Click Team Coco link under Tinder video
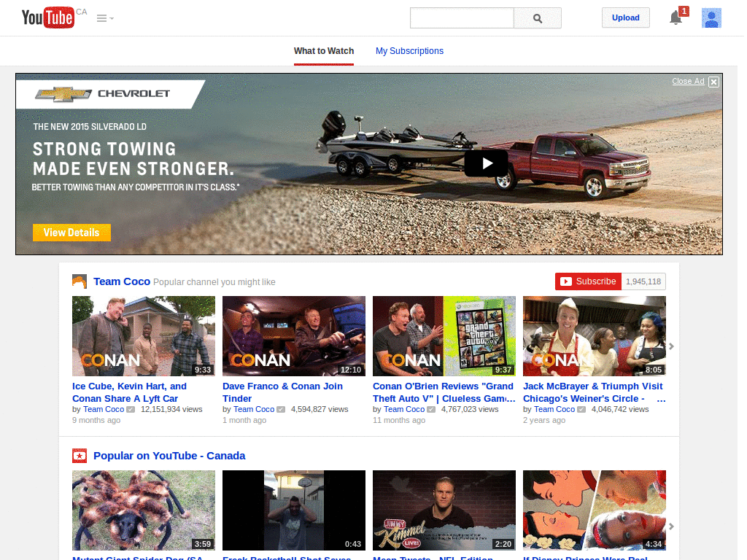Screen dimensions: 747x560 click(253, 410)
